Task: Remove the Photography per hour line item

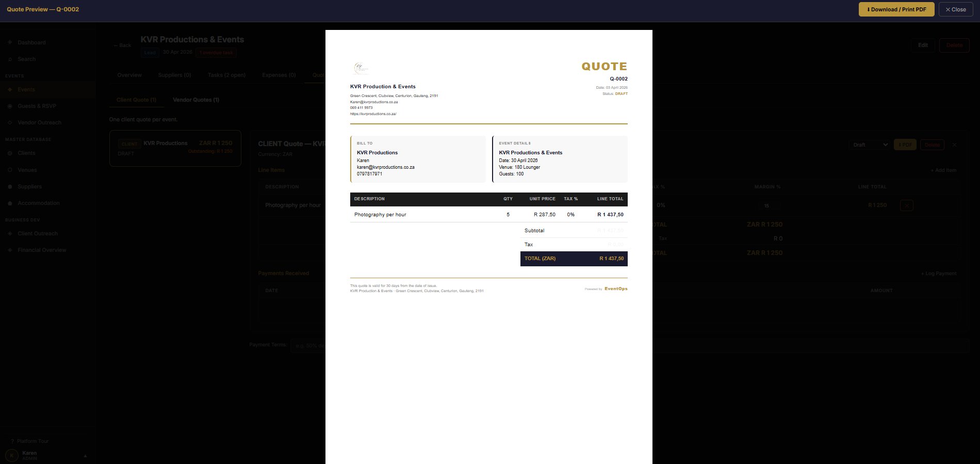Action: [x=906, y=205]
